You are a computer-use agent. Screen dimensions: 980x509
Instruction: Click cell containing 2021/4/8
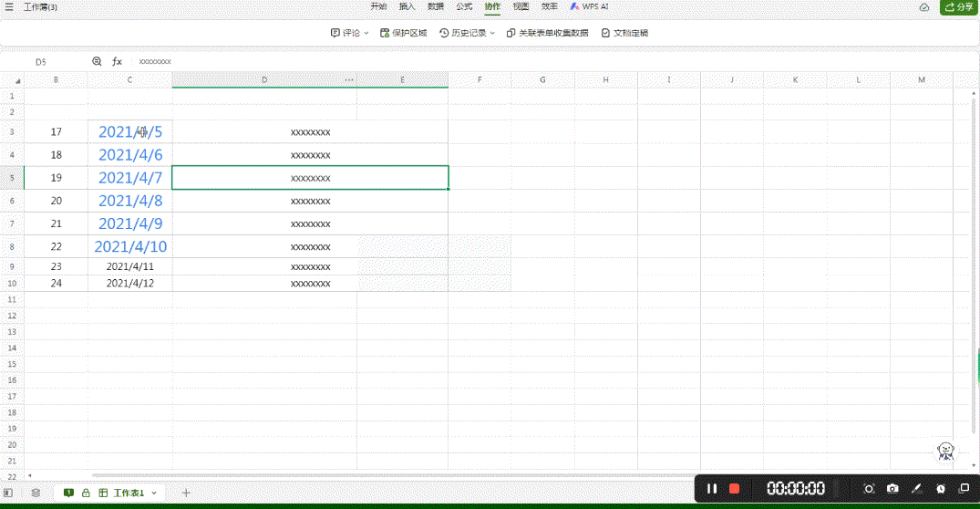(130, 201)
